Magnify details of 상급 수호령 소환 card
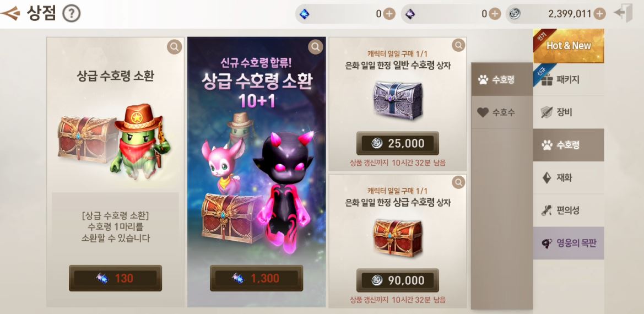644x314 pixels. [174, 47]
